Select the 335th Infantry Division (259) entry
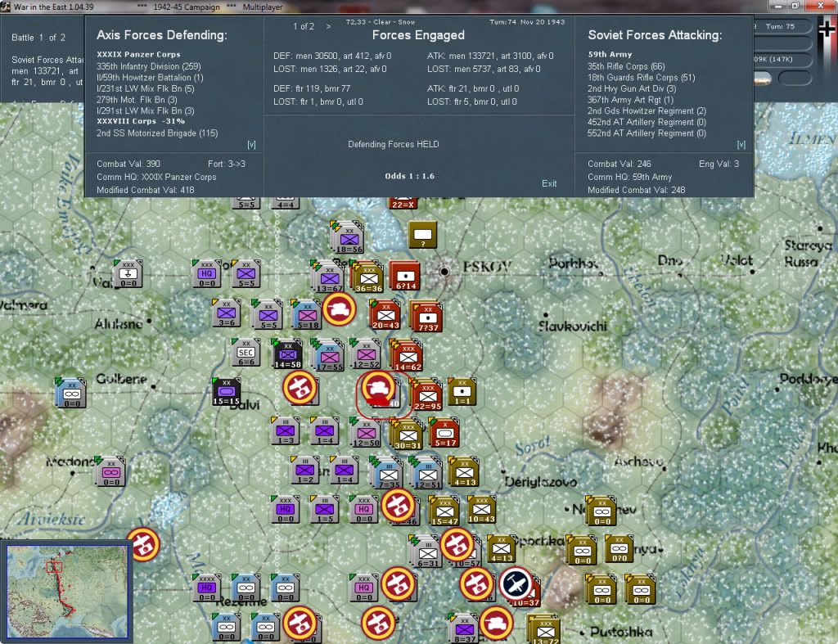The width and height of the screenshot is (838, 644). pos(149,66)
